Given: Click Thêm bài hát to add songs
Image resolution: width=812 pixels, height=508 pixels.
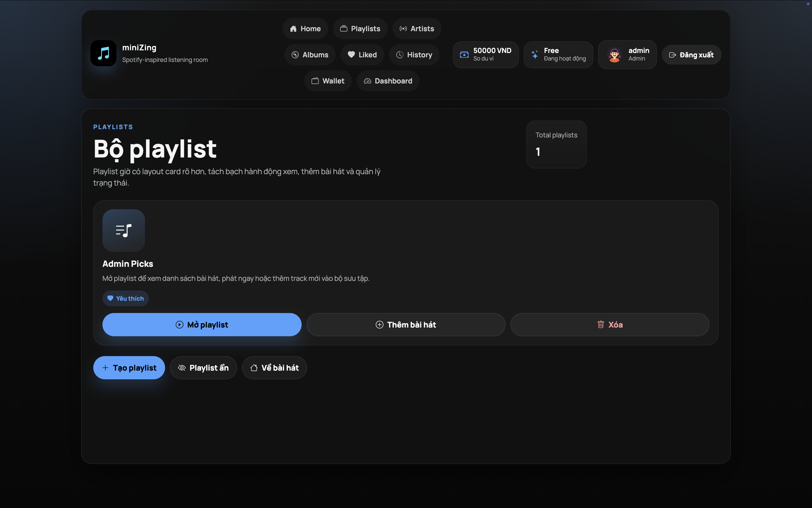Looking at the screenshot, I should [406, 325].
